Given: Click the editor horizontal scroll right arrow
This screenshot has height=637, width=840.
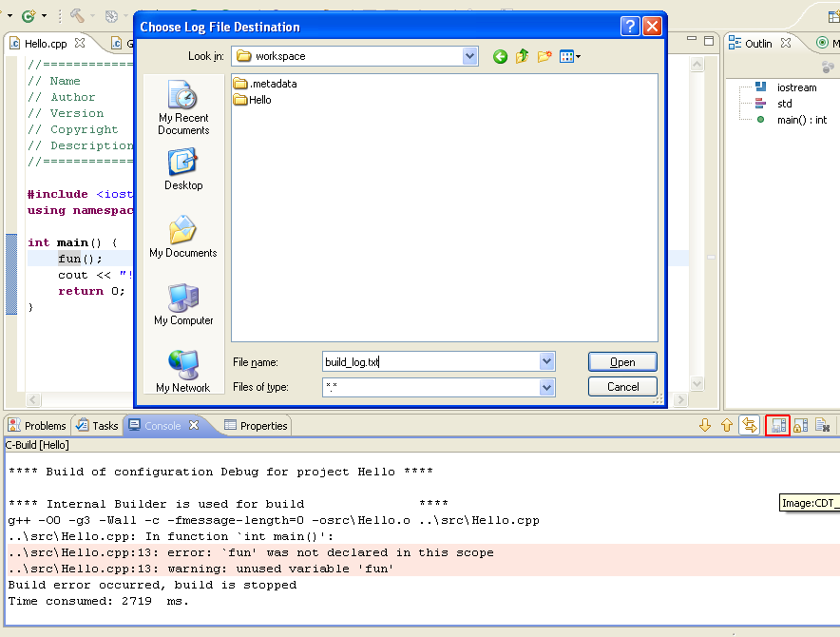Looking at the screenshot, I should coord(680,399).
